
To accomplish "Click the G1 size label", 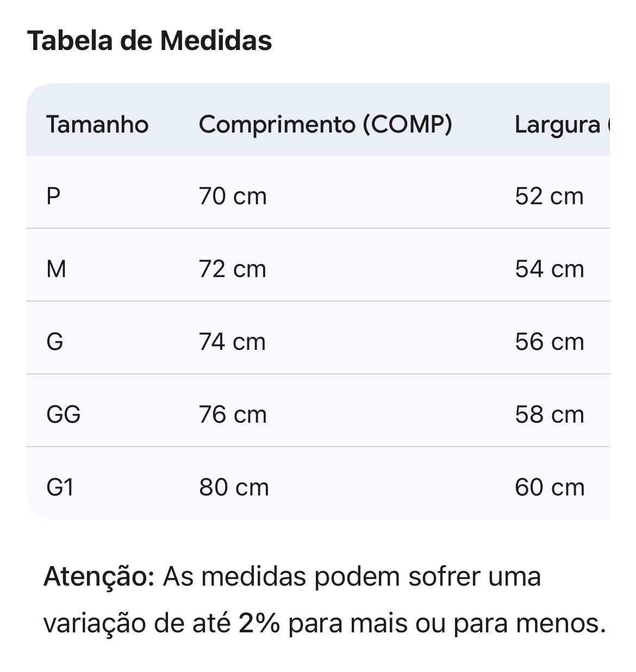I will pyautogui.click(x=60, y=487).
